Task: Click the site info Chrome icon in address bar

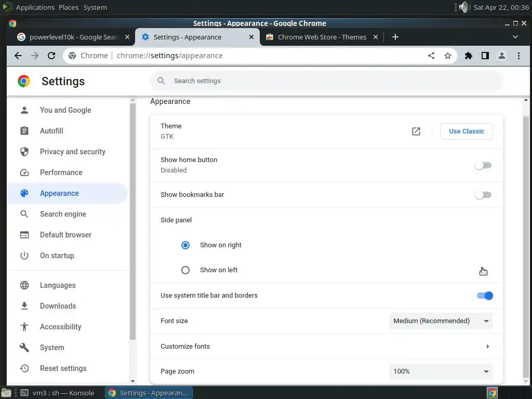Action: [x=72, y=56]
